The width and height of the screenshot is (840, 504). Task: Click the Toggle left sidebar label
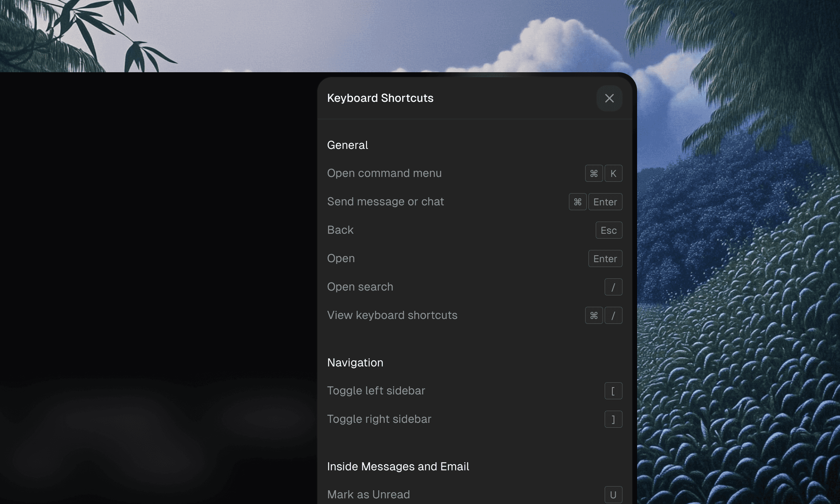pyautogui.click(x=376, y=391)
